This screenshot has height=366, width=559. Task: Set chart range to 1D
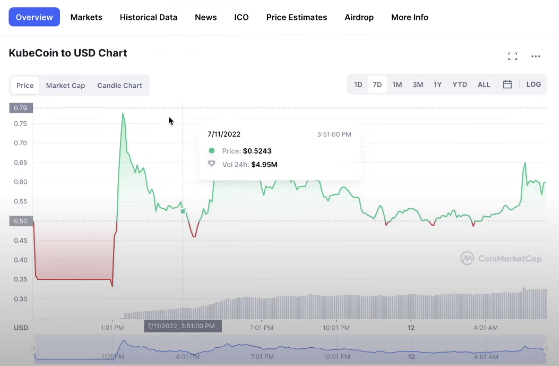358,85
